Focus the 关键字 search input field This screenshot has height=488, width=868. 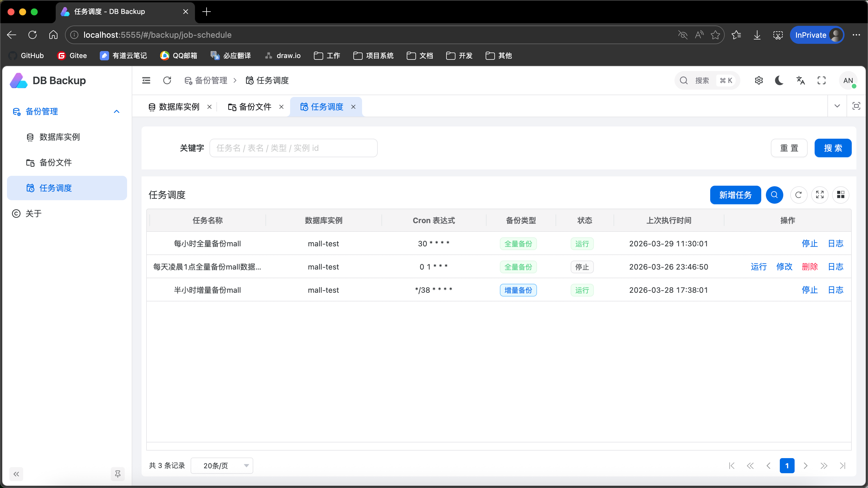coord(293,148)
